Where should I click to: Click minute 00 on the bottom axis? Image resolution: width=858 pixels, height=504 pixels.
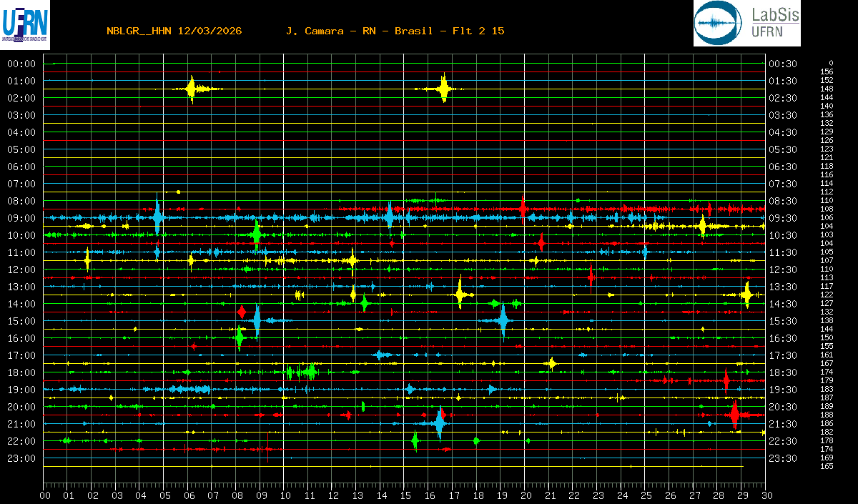pyautogui.click(x=45, y=495)
